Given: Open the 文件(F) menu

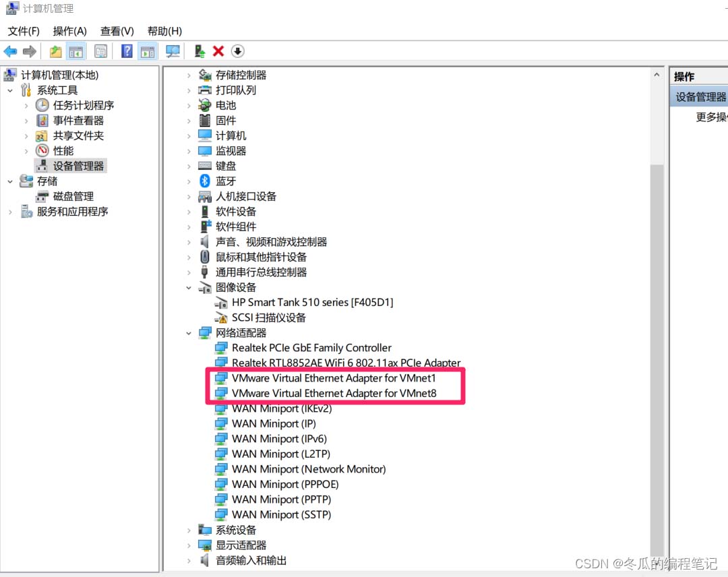Looking at the screenshot, I should point(24,31).
